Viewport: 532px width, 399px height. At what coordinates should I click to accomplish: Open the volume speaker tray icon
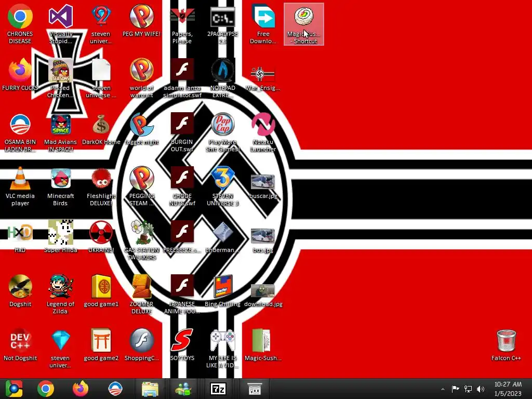pos(481,389)
